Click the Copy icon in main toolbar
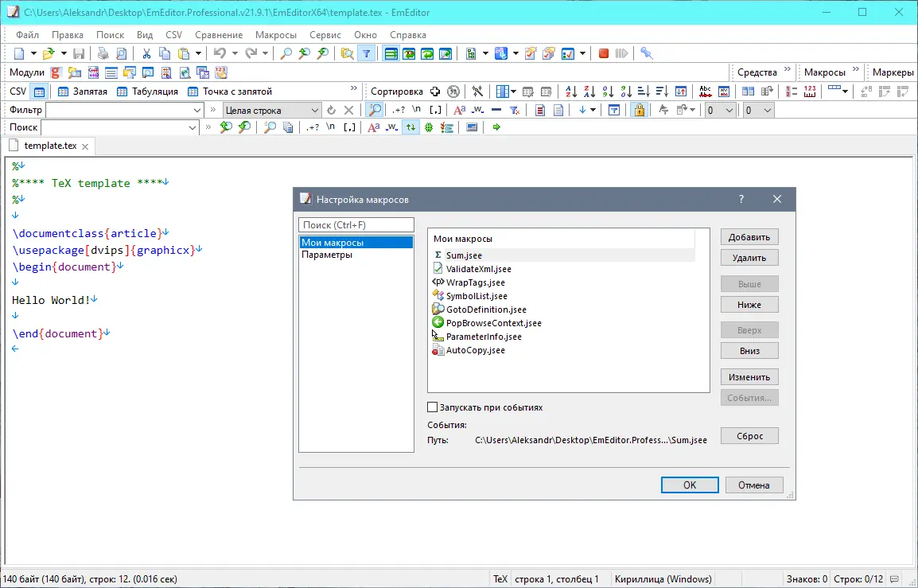This screenshot has width=918, height=588. (x=165, y=54)
